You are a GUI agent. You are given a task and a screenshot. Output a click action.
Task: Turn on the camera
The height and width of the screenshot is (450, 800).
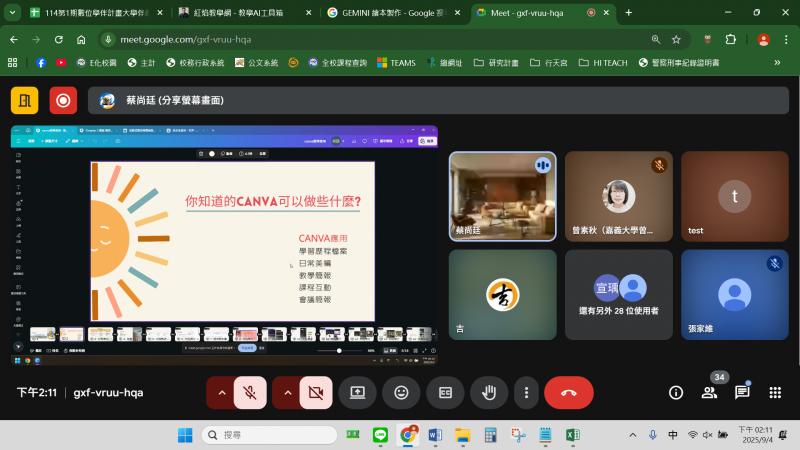(316, 393)
